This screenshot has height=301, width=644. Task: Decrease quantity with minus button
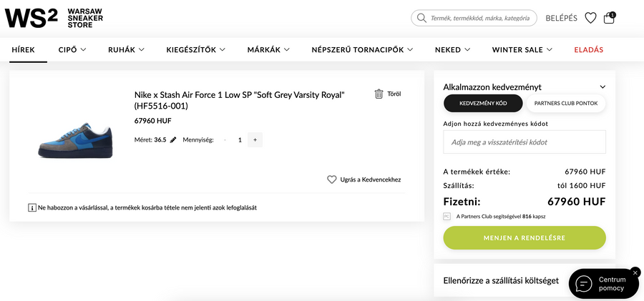(225, 140)
